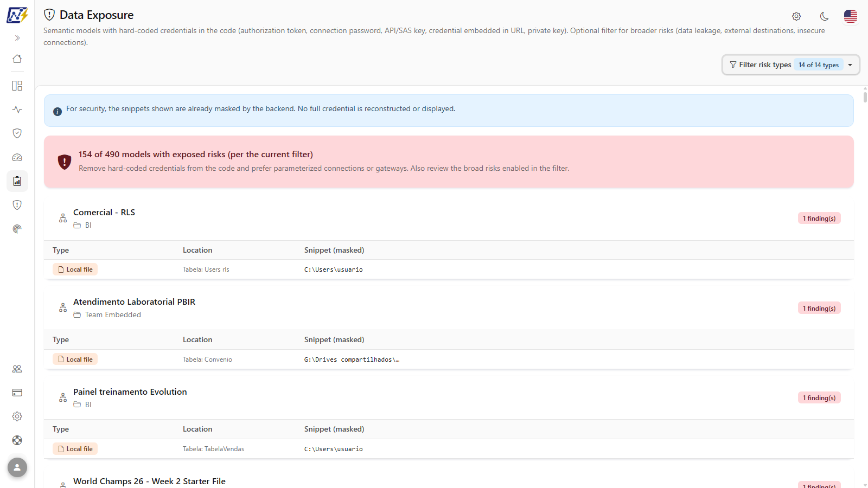Click the finding(s) badge for Atendimento Laboratorial PBIR
This screenshot has height=488, width=868.
coord(819,308)
